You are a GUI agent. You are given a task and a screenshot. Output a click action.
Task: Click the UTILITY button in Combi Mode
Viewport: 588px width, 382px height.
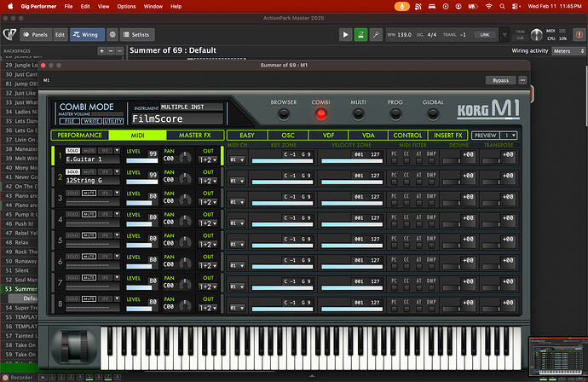point(112,121)
